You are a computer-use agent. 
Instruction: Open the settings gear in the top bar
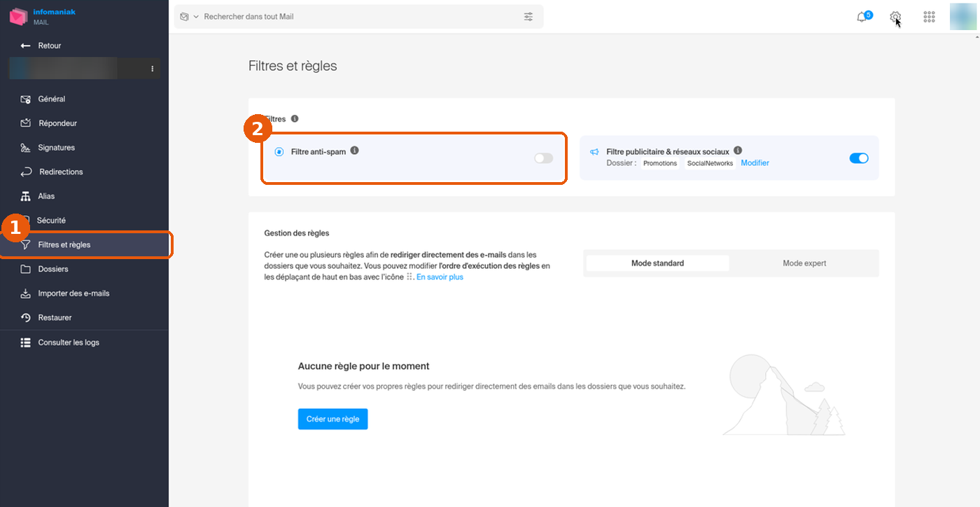point(895,17)
